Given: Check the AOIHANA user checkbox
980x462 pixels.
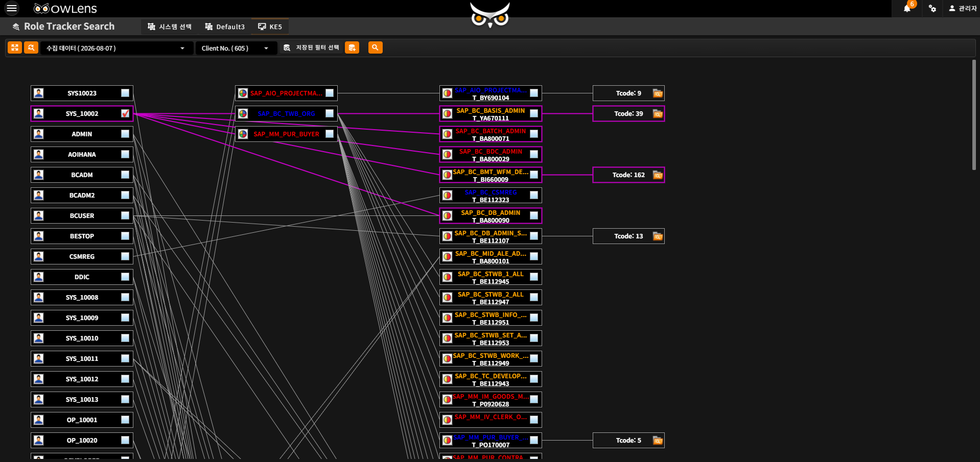Looking at the screenshot, I should [x=125, y=154].
